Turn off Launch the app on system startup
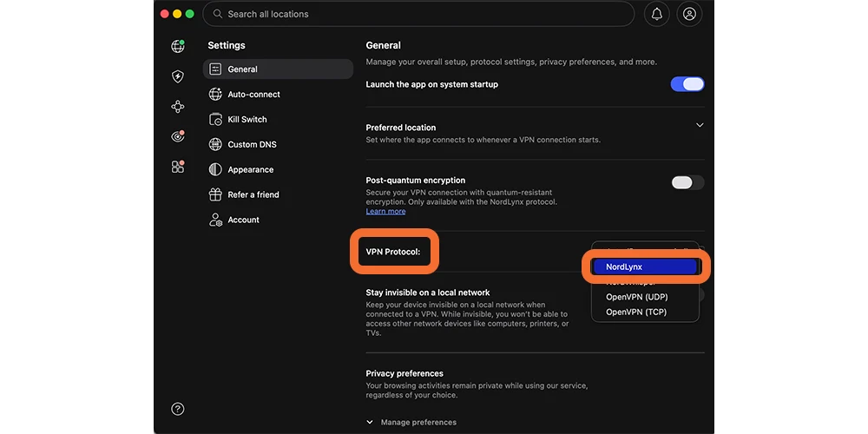Viewport: 868px width, 434px height. [687, 84]
